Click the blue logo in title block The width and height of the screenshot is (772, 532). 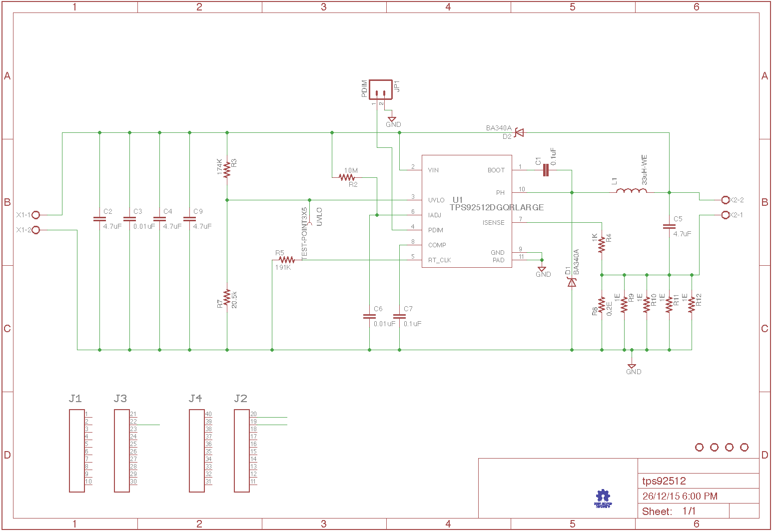click(603, 498)
